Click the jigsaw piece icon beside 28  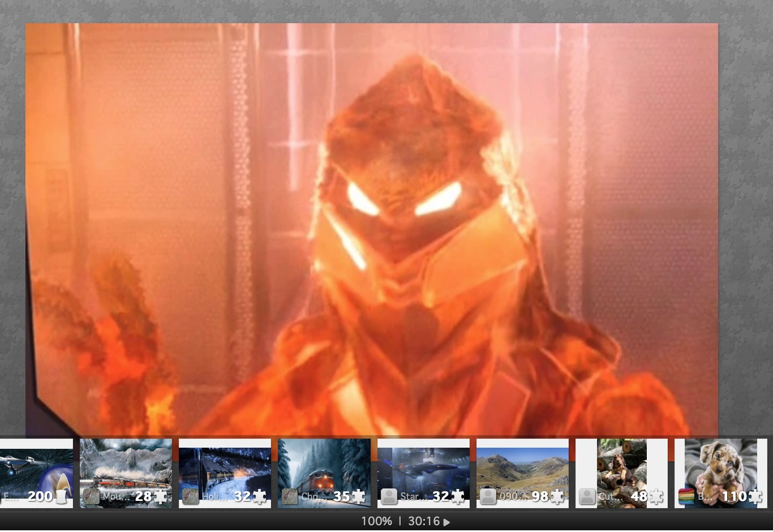click(x=161, y=496)
